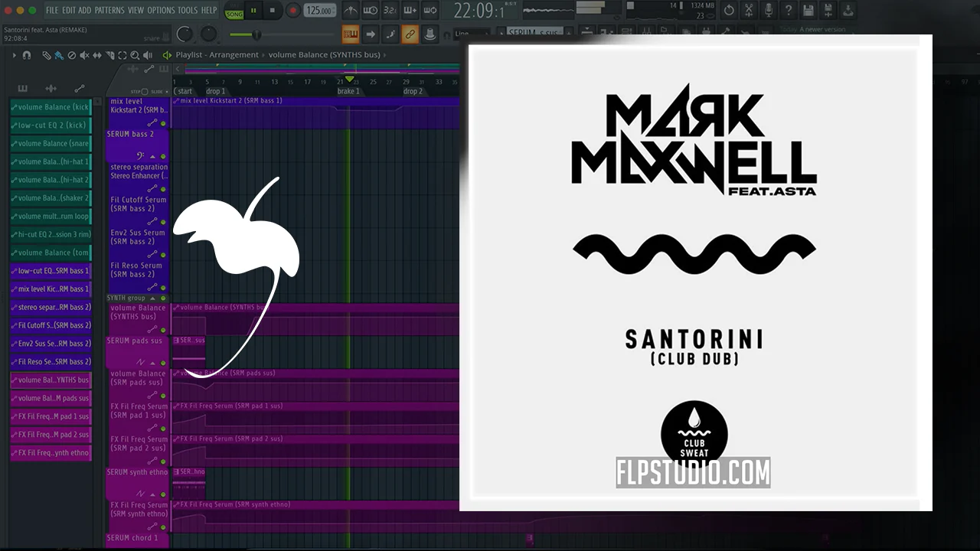Open the FILE menu
This screenshot has width=980, height=551.
click(52, 10)
